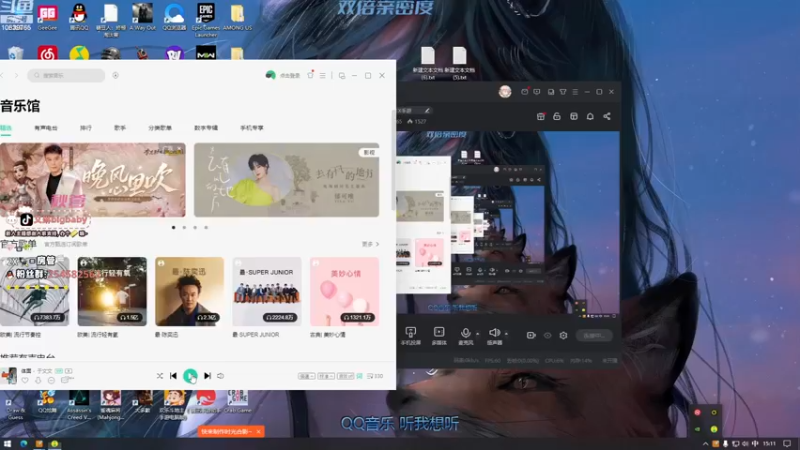Viewport: 800px width, 450px height.
Task: Skip to next track in QQ Music
Action: click(207, 376)
